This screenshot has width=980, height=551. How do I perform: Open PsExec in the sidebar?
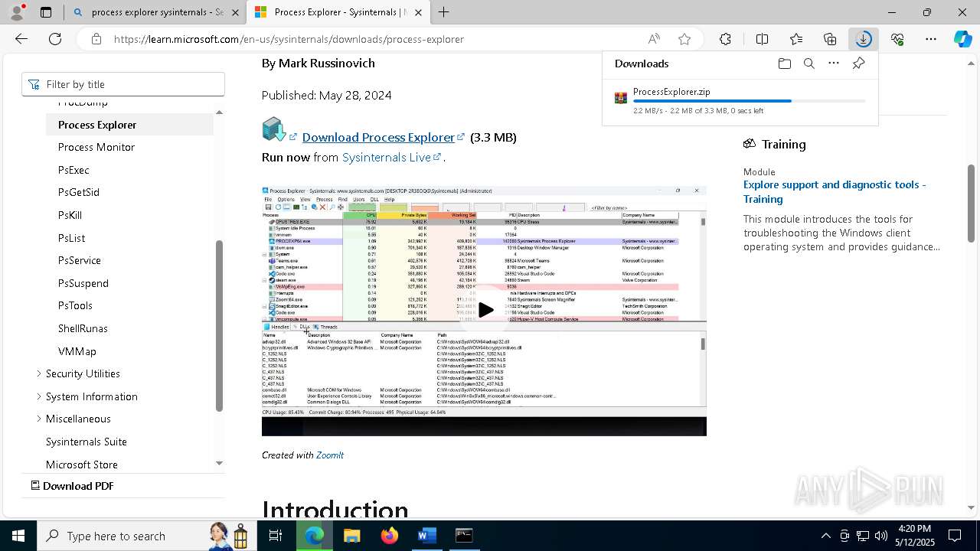[73, 170]
